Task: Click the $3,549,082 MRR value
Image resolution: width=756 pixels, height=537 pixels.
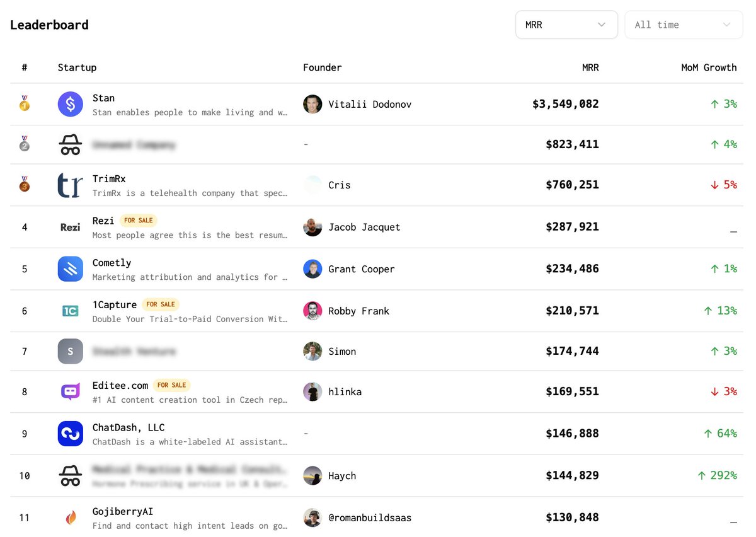Action: pos(566,104)
